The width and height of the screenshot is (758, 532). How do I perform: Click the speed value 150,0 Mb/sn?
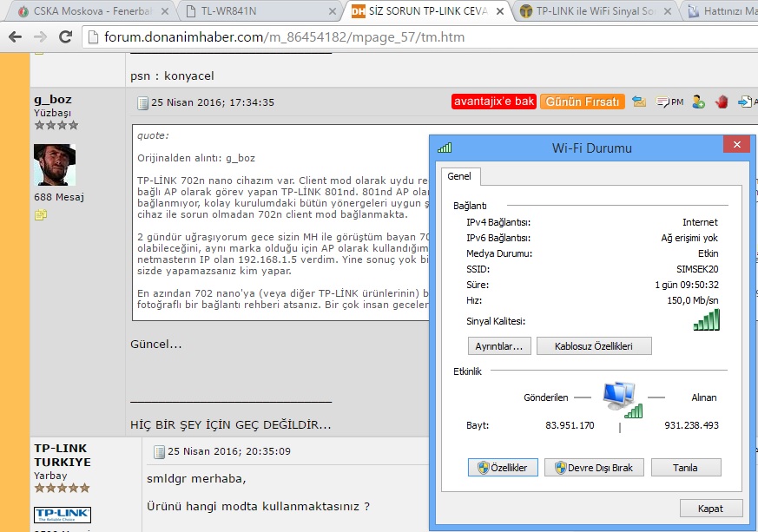692,300
